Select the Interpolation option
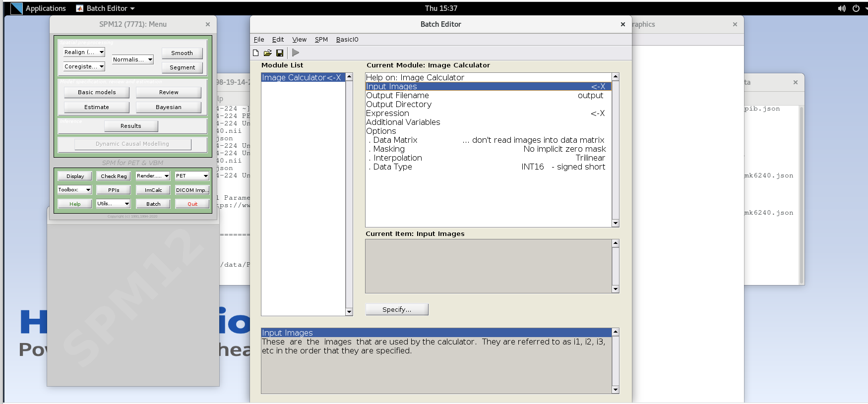The width and height of the screenshot is (868, 404). click(489, 158)
